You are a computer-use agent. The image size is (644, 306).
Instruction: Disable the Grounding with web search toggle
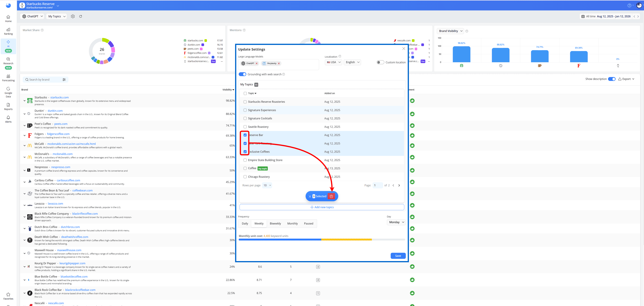click(242, 74)
